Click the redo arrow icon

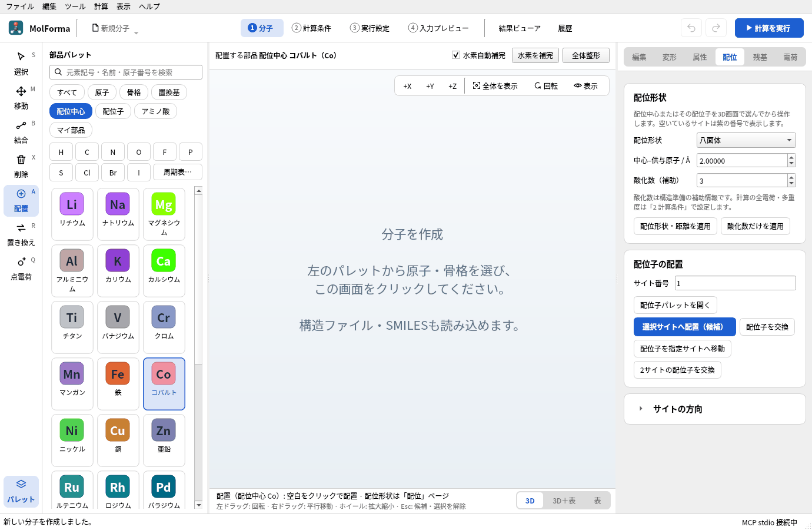716,28
